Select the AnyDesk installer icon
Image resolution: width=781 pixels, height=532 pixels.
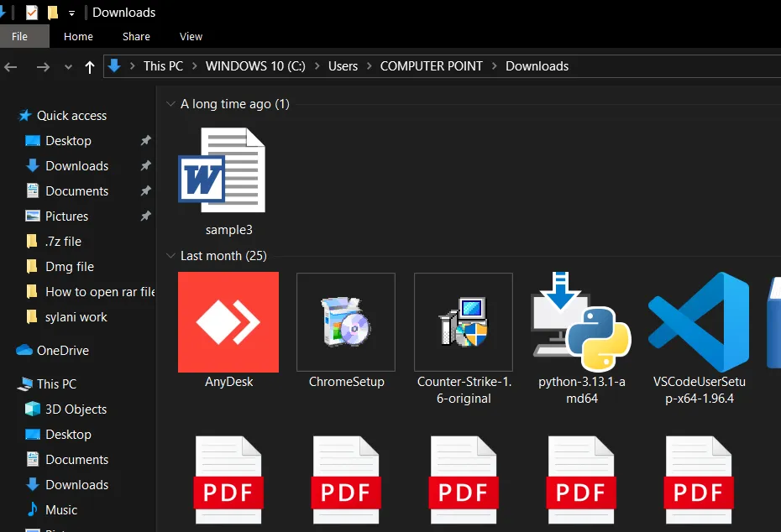click(x=228, y=322)
